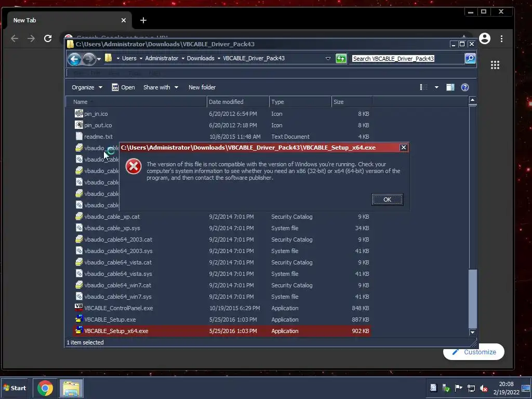The image size is (532, 399).
Task: Click the network tray icon
Action: pos(471,388)
